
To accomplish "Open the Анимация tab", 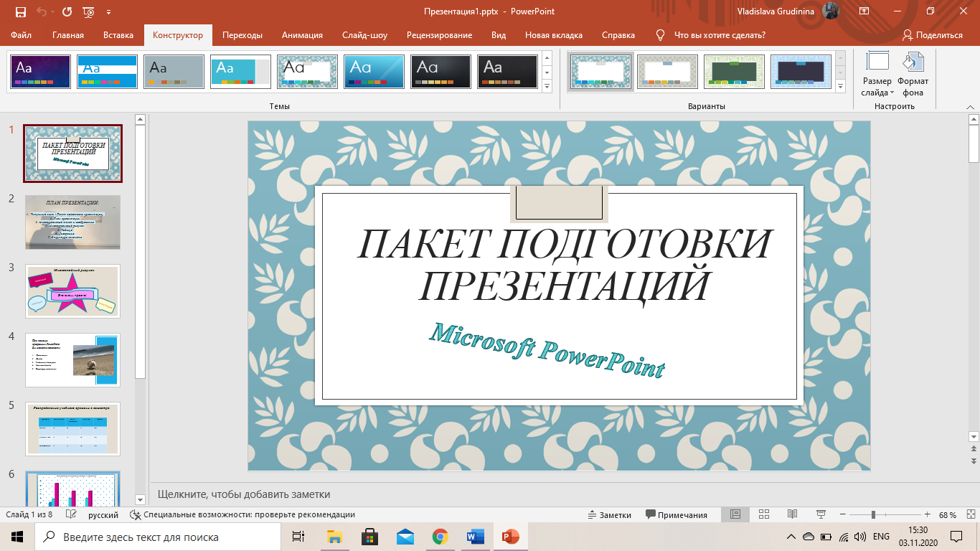I will pyautogui.click(x=302, y=35).
